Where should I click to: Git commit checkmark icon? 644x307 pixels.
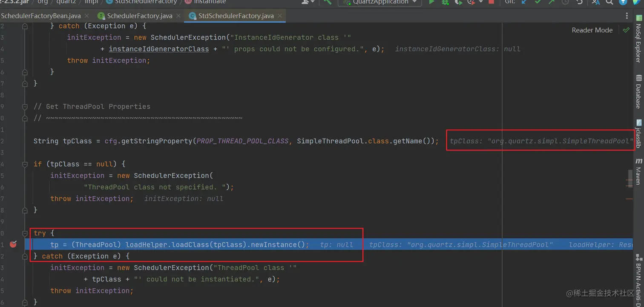click(x=538, y=2)
